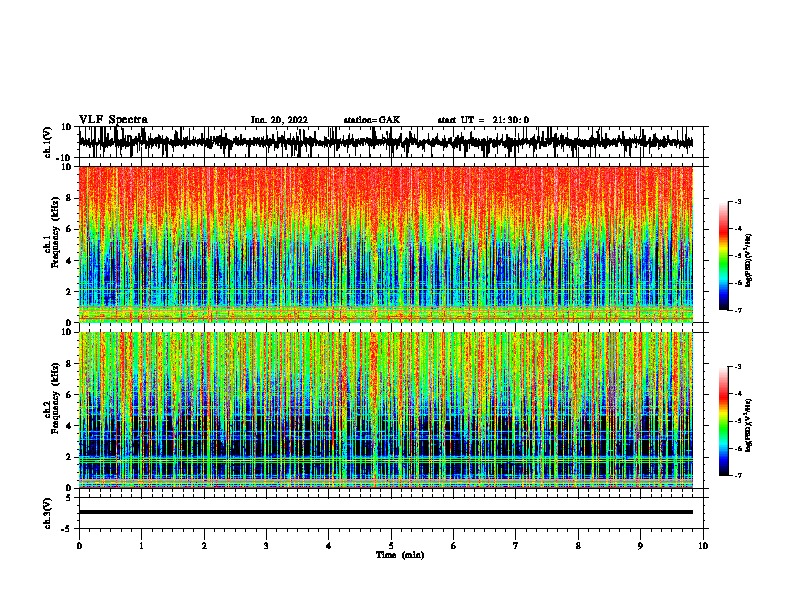Screen dimensions: 792x612
Task: Click the "start UT = 21:30:0" label
Action: coord(483,120)
